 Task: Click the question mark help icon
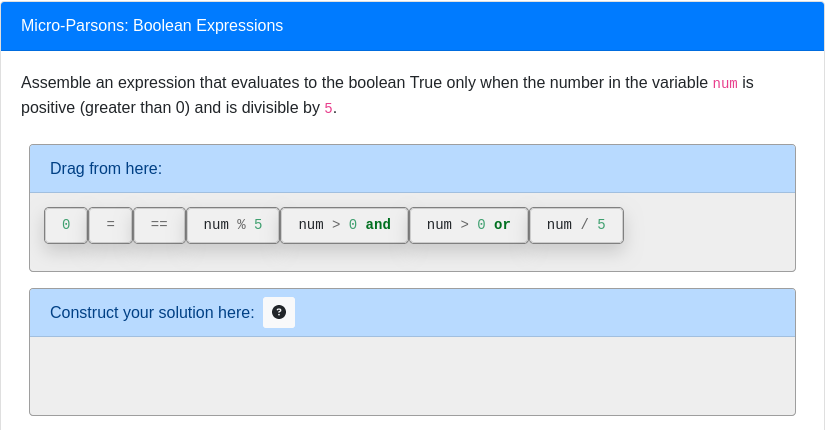coord(279,312)
